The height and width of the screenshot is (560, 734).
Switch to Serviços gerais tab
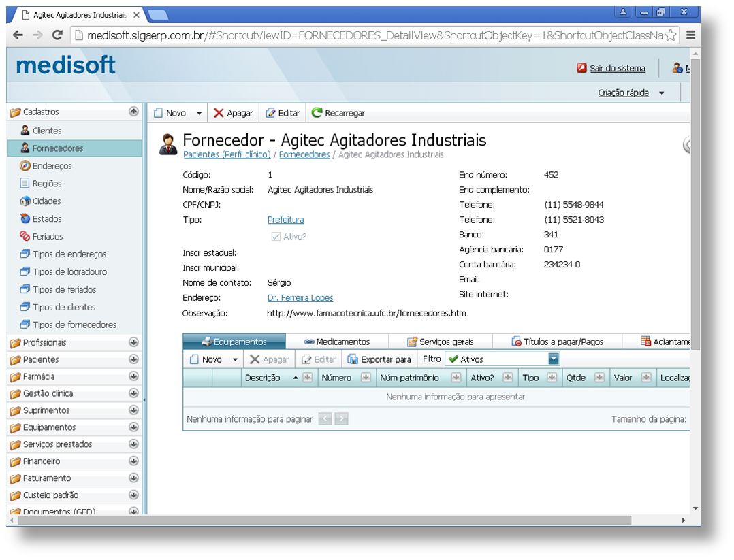(x=441, y=342)
